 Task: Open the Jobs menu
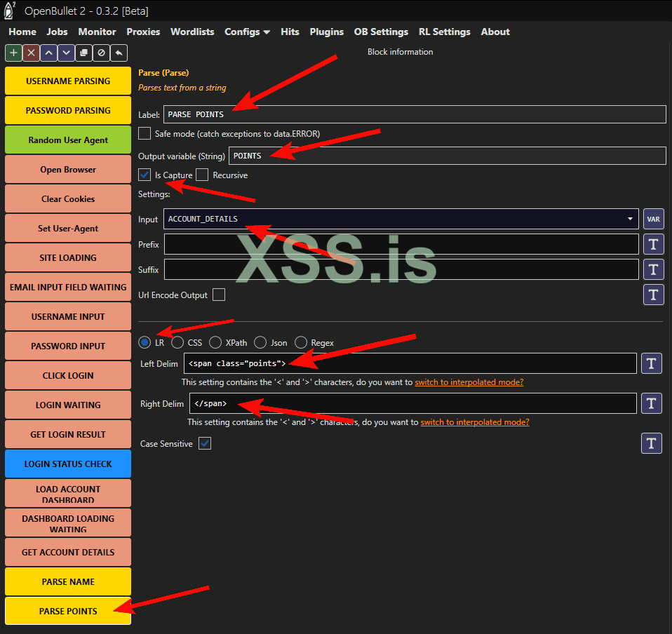click(x=57, y=32)
